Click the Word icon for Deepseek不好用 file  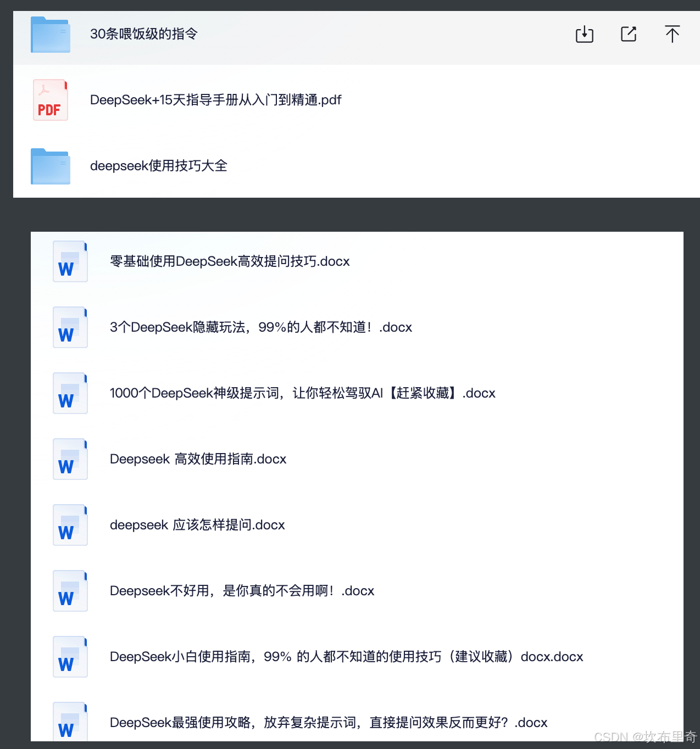70,591
